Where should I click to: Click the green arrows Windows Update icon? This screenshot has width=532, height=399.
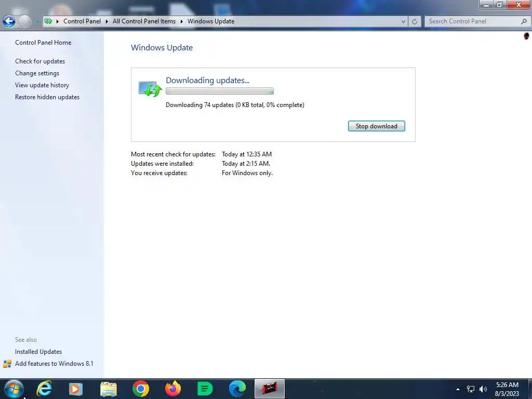pyautogui.click(x=150, y=89)
